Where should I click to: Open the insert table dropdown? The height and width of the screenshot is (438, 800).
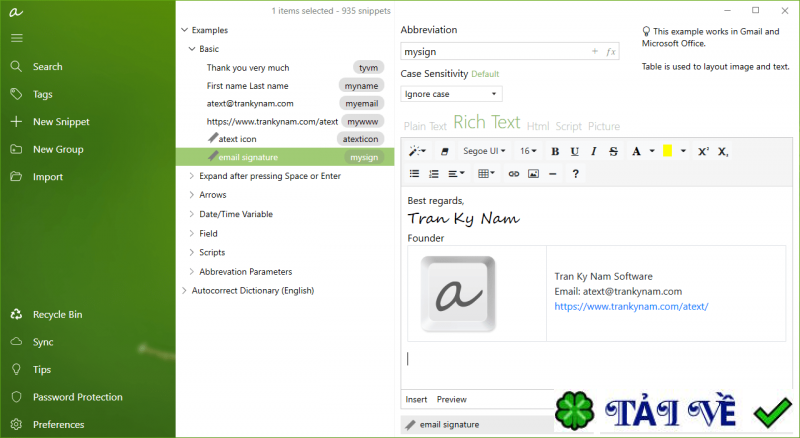(486, 174)
